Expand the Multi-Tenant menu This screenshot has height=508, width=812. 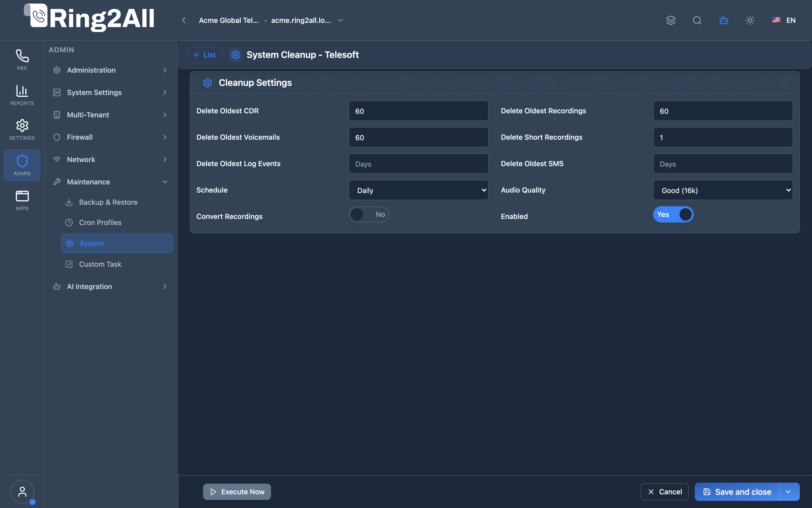pos(110,115)
